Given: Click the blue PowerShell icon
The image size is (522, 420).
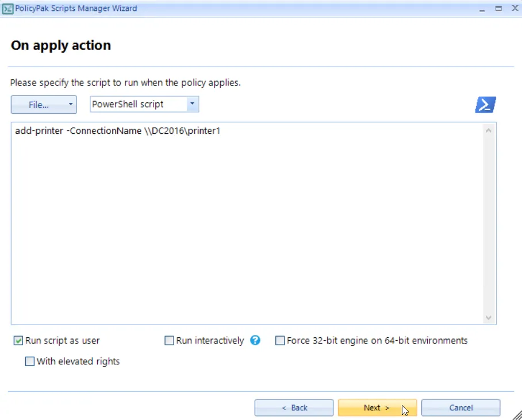Looking at the screenshot, I should click(x=485, y=105).
